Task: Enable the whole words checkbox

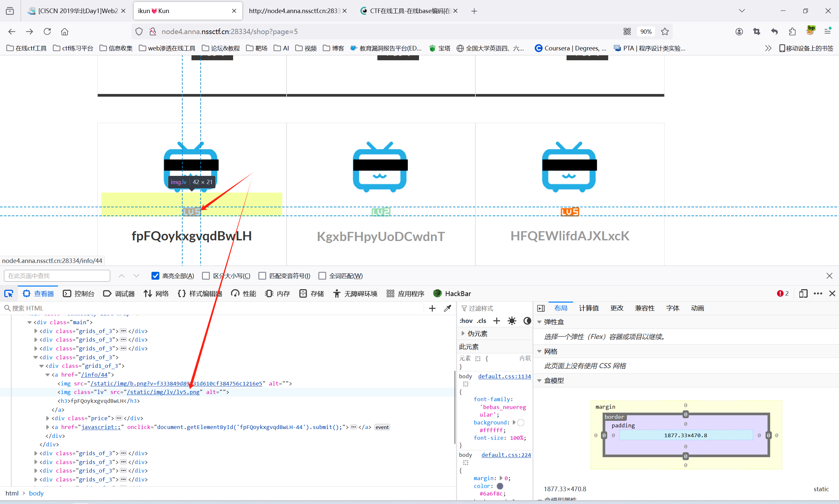Action: click(x=322, y=276)
